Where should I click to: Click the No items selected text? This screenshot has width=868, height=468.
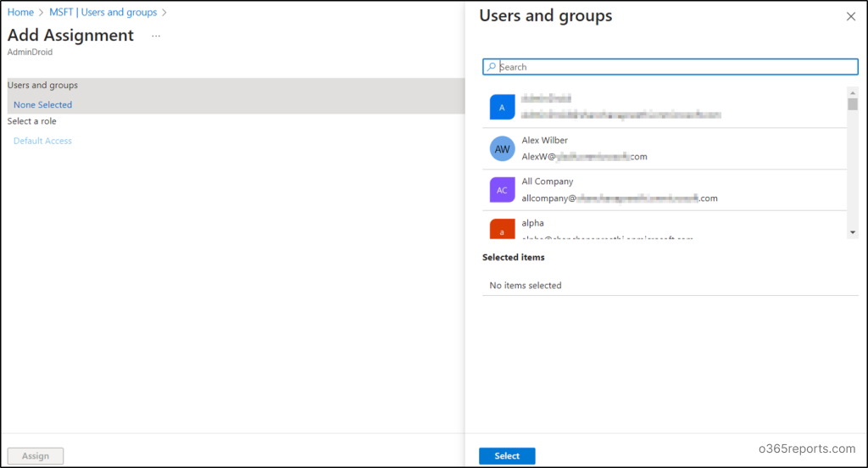526,285
